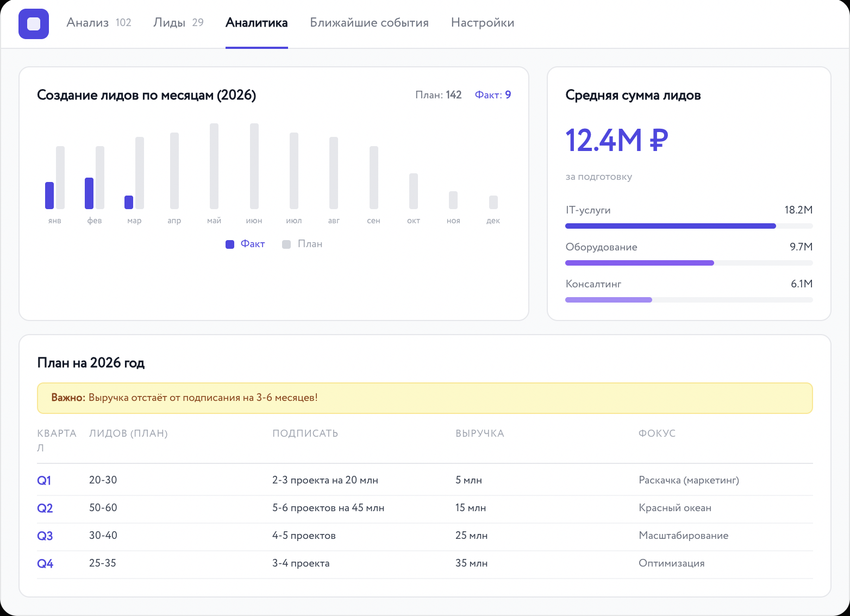Open Ближайшие события tab
The image size is (850, 616).
point(369,23)
